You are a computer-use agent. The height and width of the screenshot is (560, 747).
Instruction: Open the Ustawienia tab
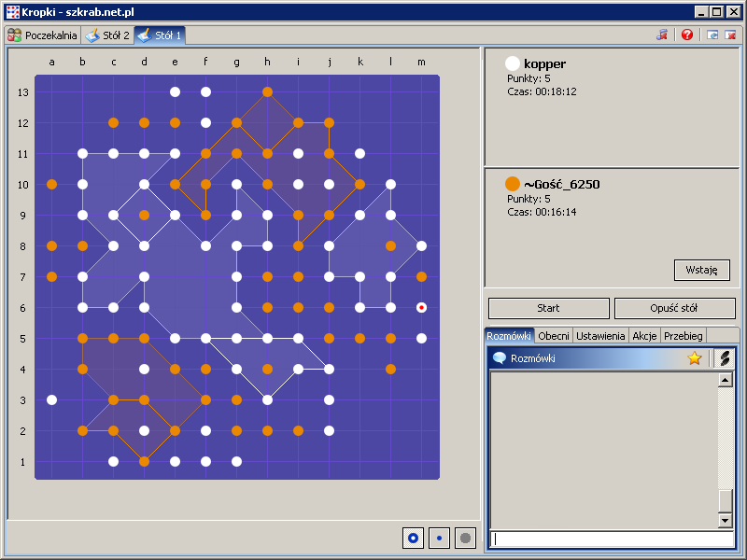coord(600,336)
